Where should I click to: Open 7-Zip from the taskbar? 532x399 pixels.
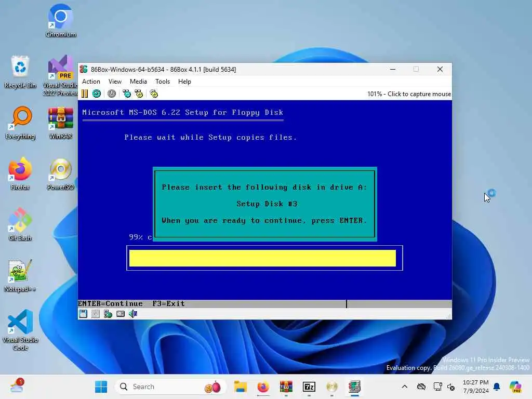tap(309, 387)
